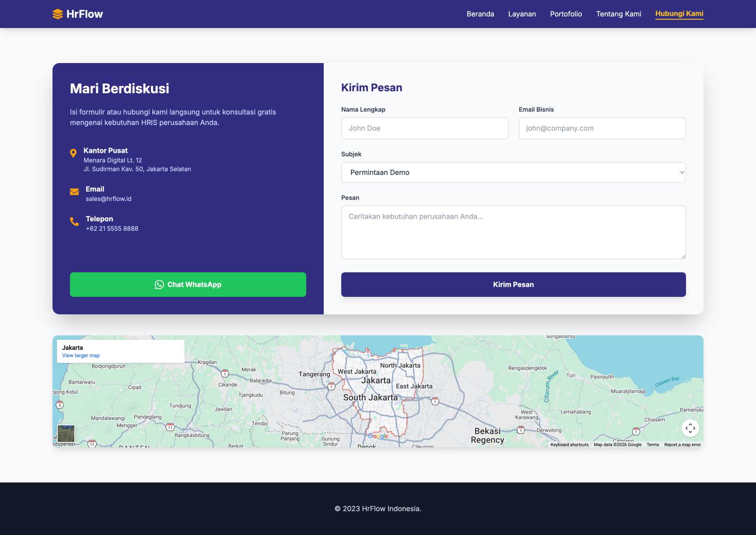Open the View larger map link

click(x=81, y=355)
